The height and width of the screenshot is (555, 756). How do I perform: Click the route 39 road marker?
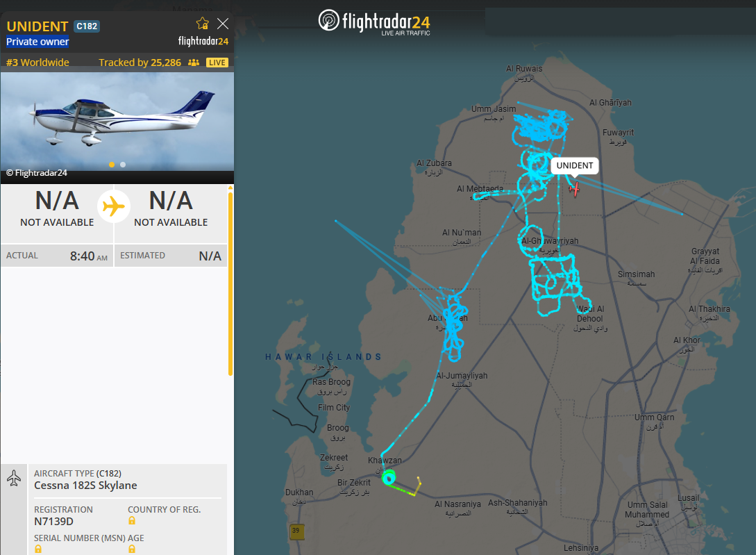[296, 531]
